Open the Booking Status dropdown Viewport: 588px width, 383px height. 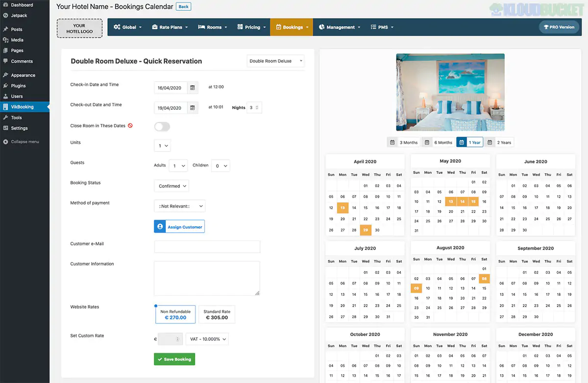point(171,186)
